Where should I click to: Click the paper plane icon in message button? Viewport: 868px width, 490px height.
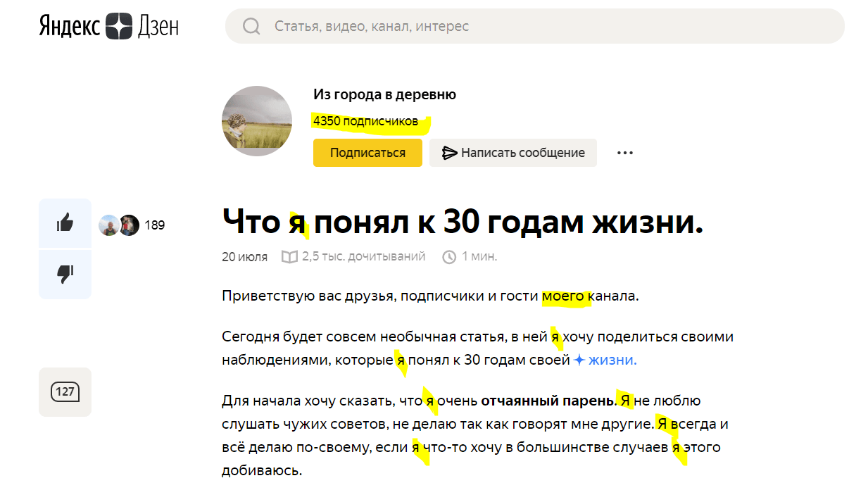pyautogui.click(x=451, y=152)
